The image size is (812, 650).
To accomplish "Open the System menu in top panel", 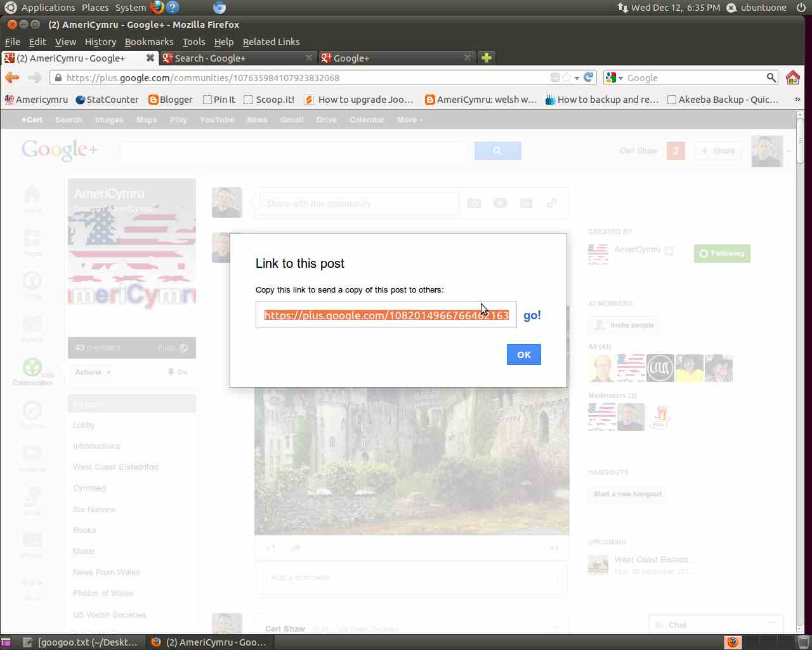I will click(x=131, y=8).
